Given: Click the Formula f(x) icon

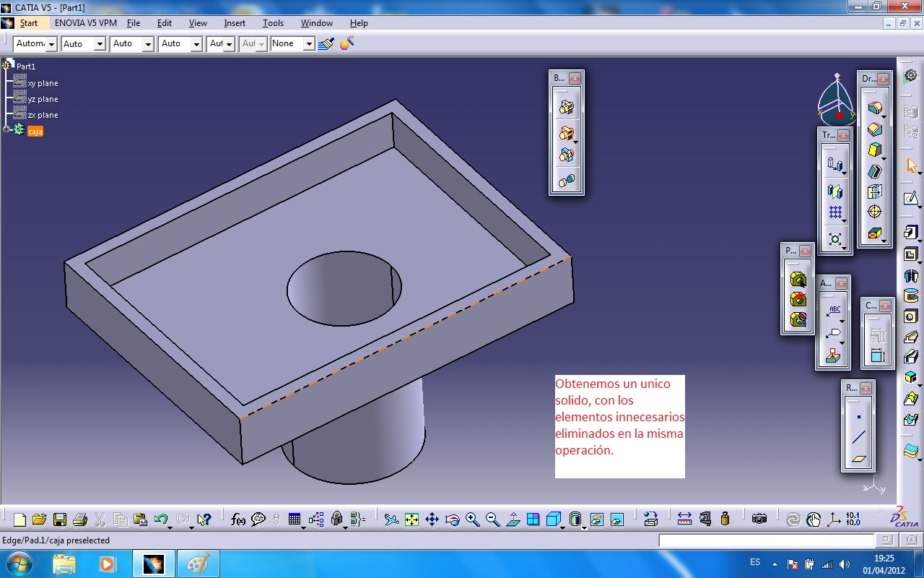Looking at the screenshot, I should [x=238, y=519].
